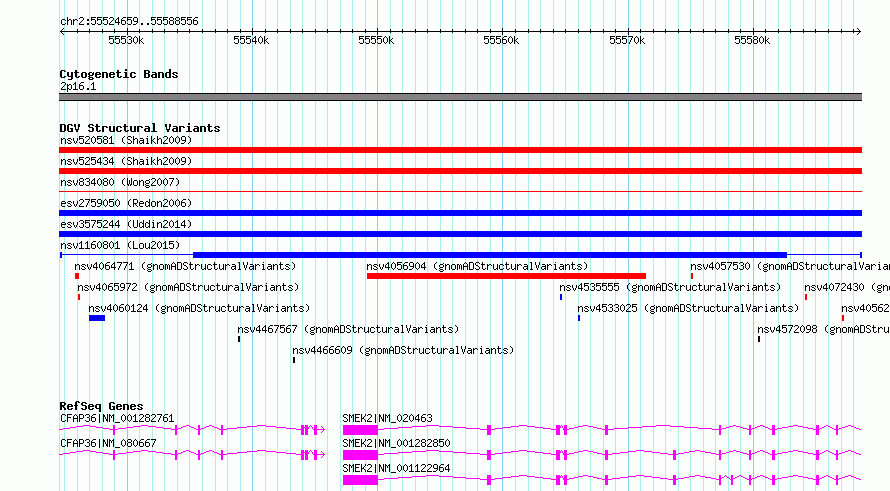Select the gray 2p16.1 cytogenetic band bar

point(460,97)
